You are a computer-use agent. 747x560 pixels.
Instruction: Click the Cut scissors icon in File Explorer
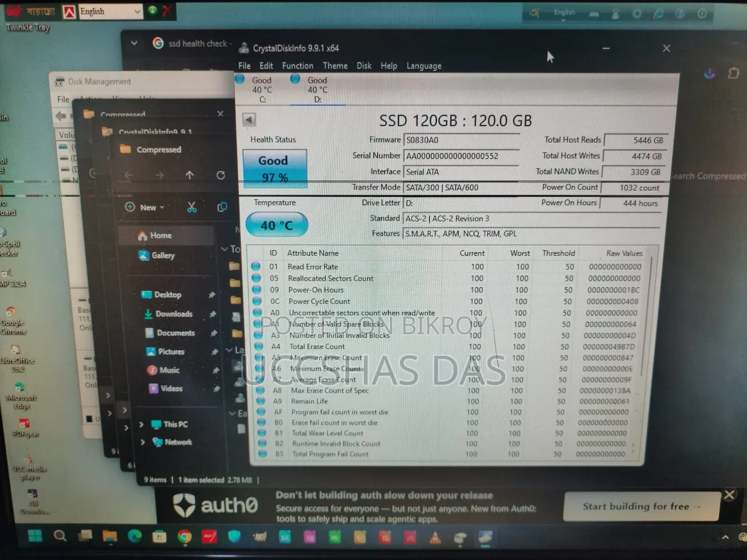pos(192,207)
